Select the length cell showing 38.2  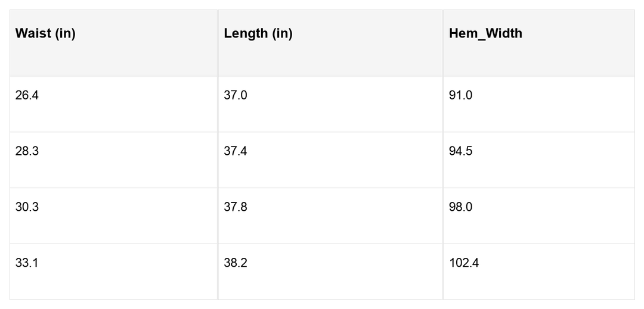[235, 263]
